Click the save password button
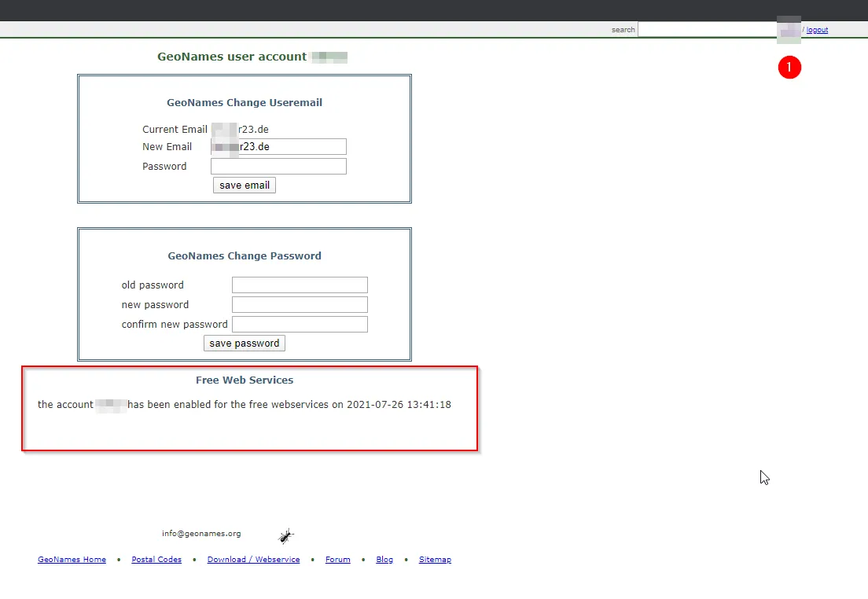This screenshot has height=599, width=868. (244, 344)
